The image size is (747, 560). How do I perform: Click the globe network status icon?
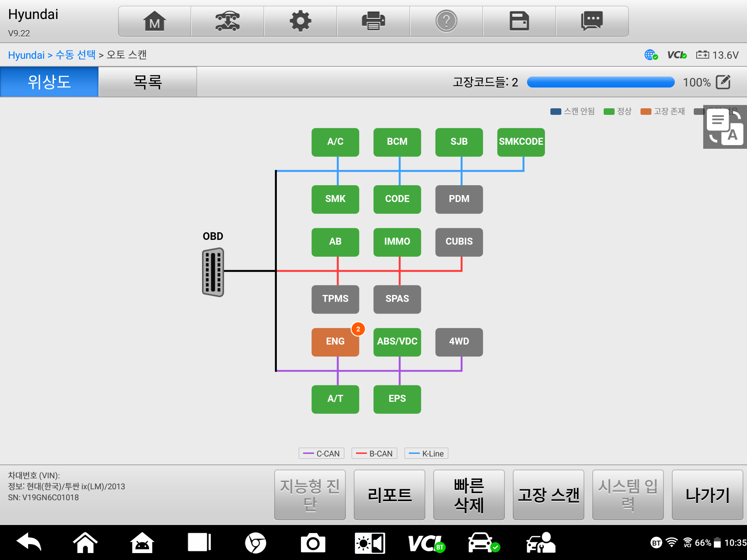[651, 55]
